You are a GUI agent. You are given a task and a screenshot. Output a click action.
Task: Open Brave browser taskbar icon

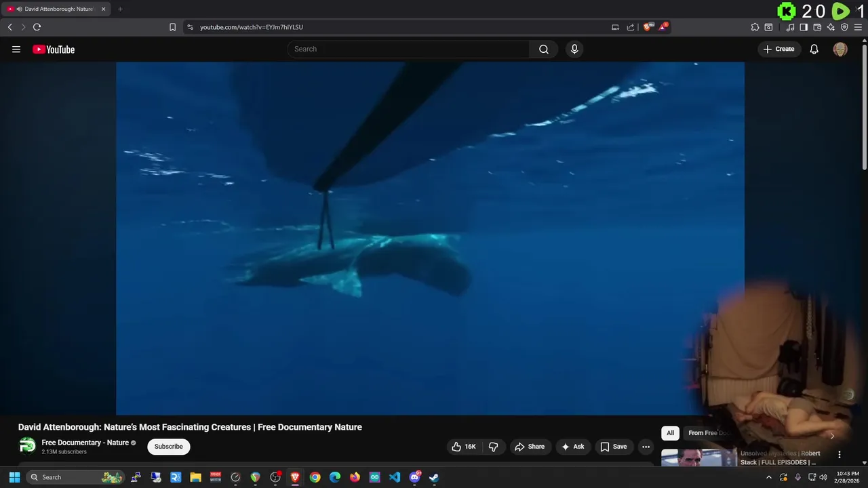click(x=295, y=477)
